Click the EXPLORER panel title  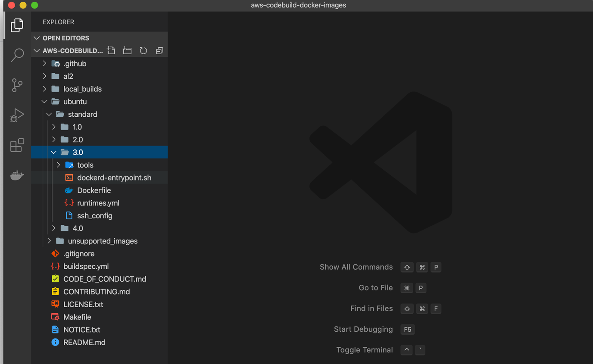[x=58, y=22]
